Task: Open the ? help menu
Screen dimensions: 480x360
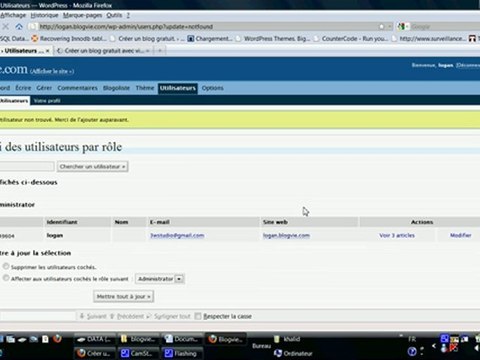Action: pos(128,15)
